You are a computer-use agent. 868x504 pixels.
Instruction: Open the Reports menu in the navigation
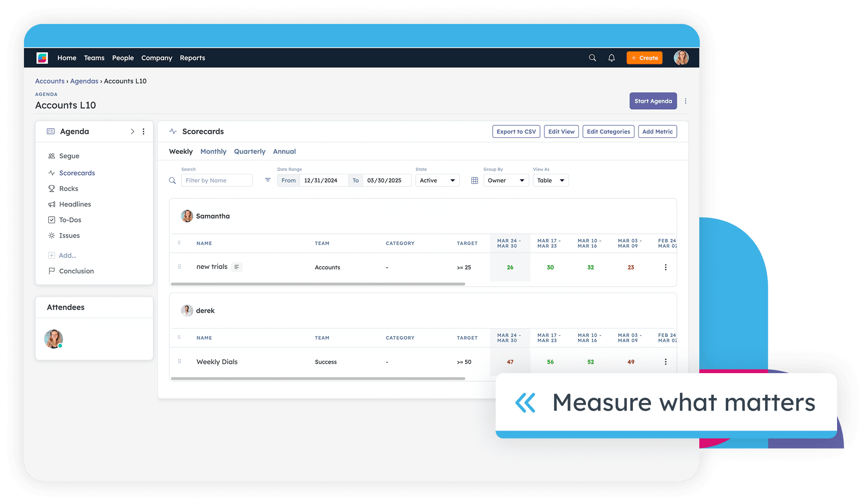[x=192, y=57]
